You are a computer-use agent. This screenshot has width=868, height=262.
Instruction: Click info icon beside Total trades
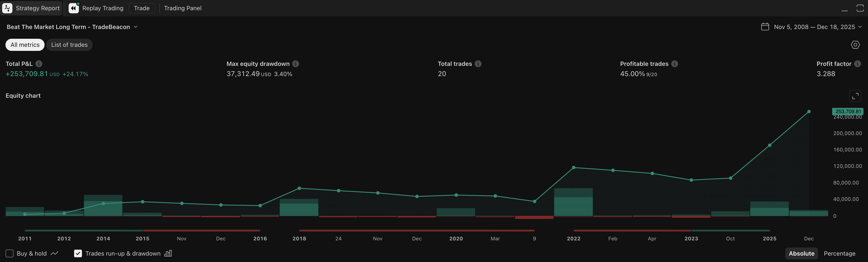[478, 64]
